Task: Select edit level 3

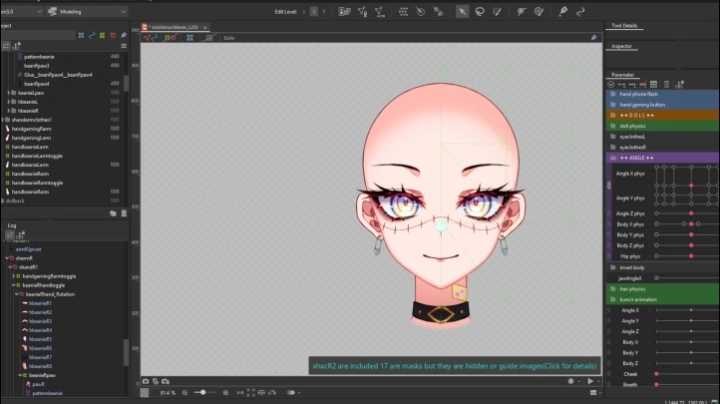Action: pyautogui.click(x=324, y=12)
